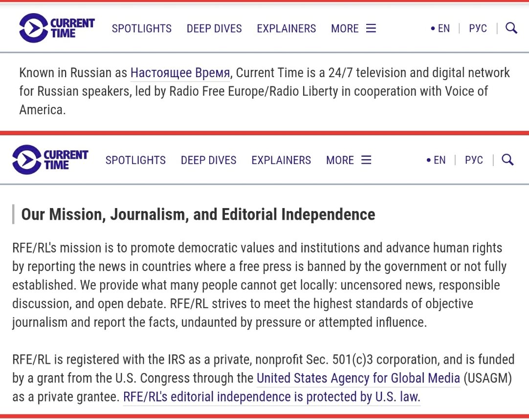
Task: Expand MORE menu in lower header
Action: coord(349,160)
